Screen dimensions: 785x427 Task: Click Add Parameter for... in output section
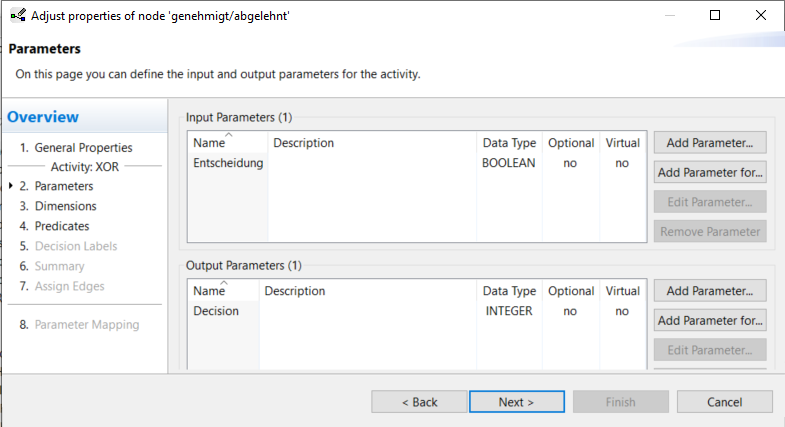click(x=710, y=320)
